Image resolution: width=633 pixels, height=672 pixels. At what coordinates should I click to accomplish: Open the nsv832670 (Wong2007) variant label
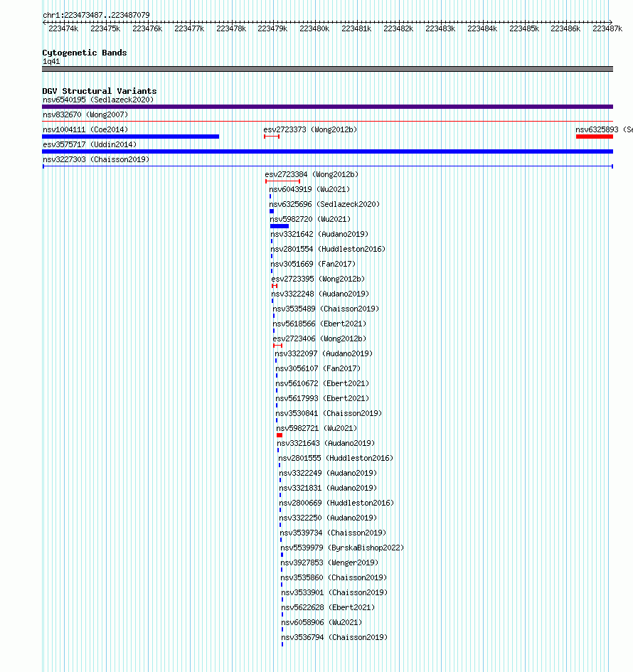click(x=85, y=115)
